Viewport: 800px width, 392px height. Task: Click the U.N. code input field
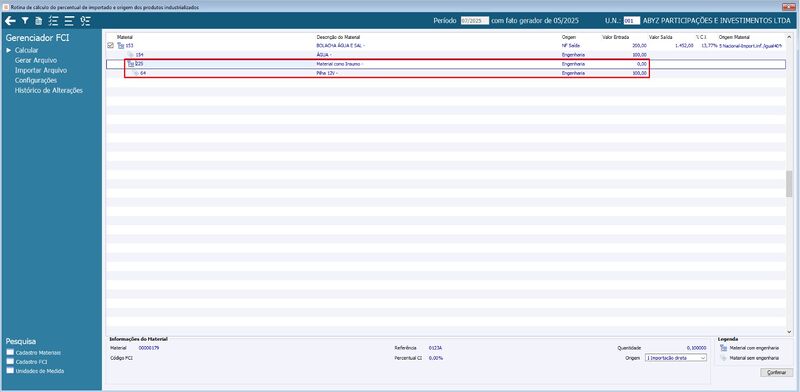632,21
